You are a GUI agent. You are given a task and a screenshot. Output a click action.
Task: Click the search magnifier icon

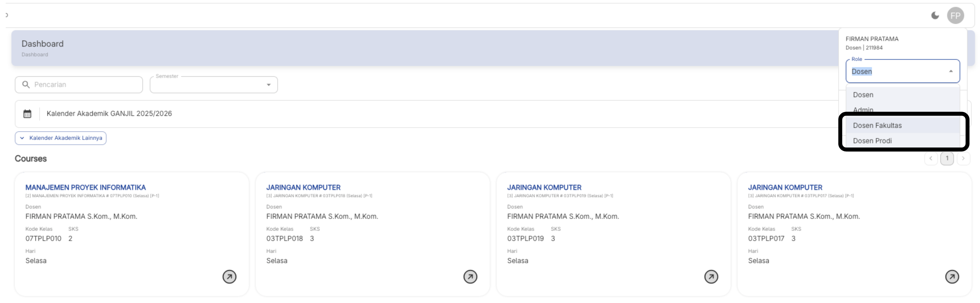click(26, 85)
